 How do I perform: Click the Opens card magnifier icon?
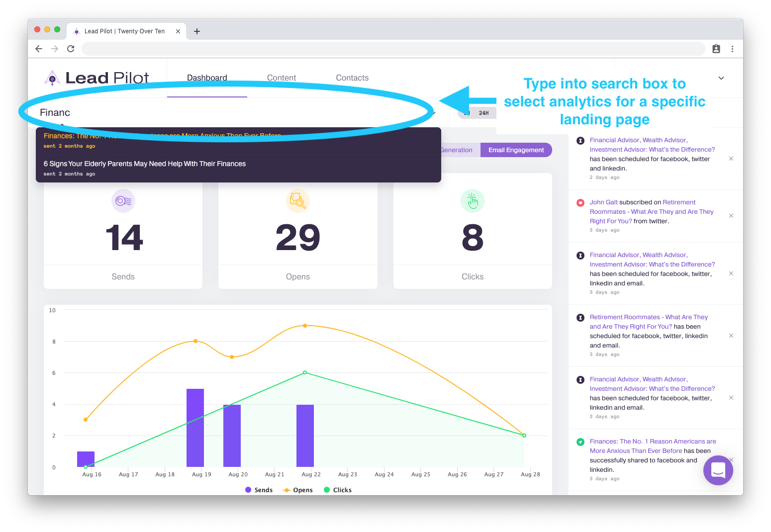298,201
